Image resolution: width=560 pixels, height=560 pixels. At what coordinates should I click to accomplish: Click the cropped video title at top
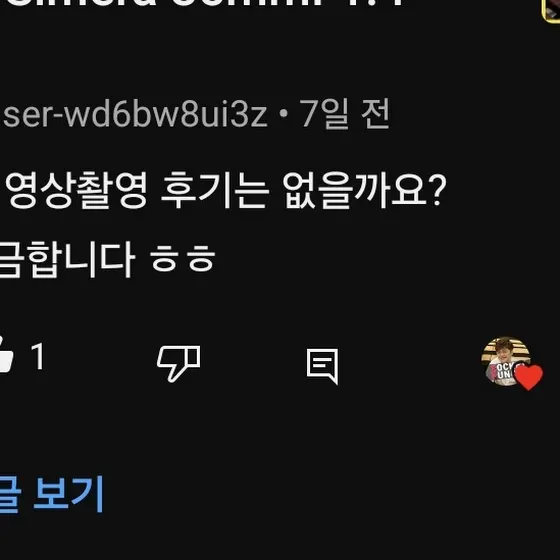[204, 3]
